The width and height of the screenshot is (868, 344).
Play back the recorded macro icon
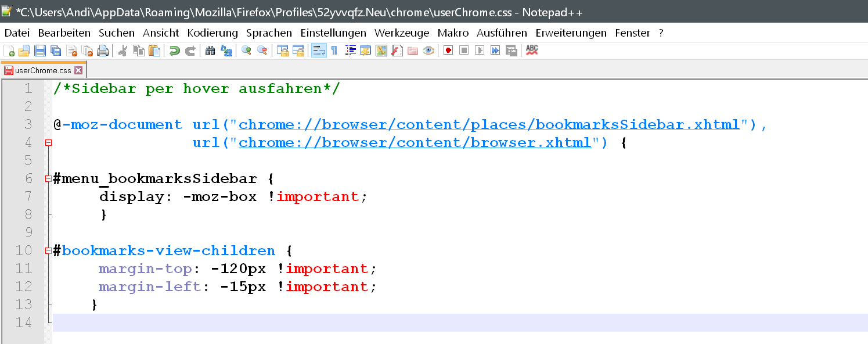pyautogui.click(x=480, y=51)
